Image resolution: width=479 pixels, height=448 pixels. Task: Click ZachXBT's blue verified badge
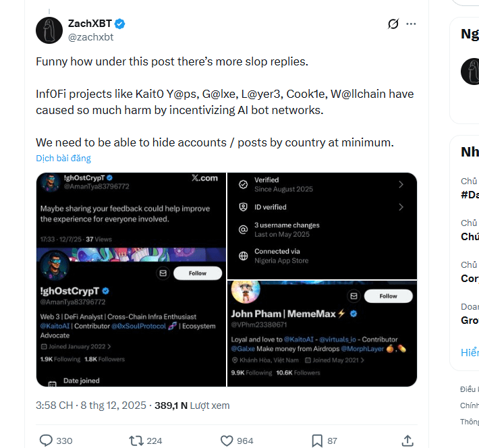click(119, 24)
